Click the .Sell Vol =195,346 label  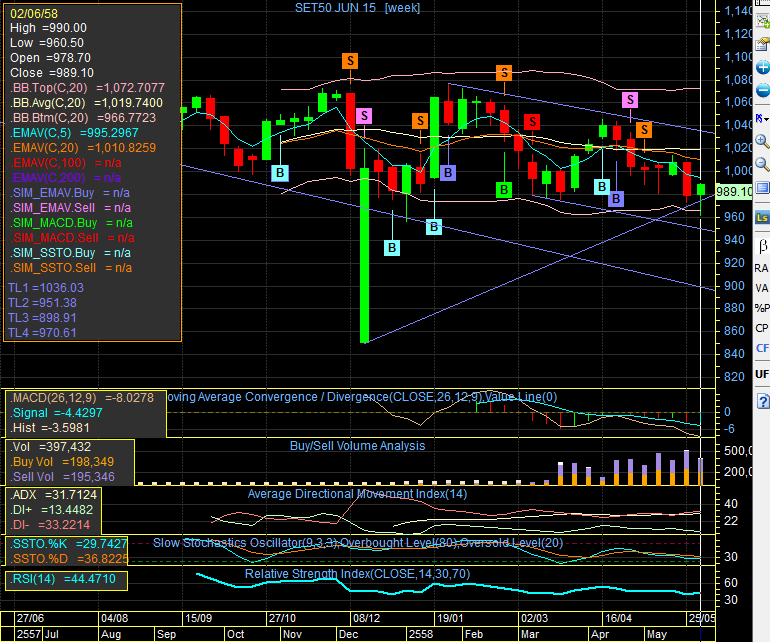[x=62, y=477]
